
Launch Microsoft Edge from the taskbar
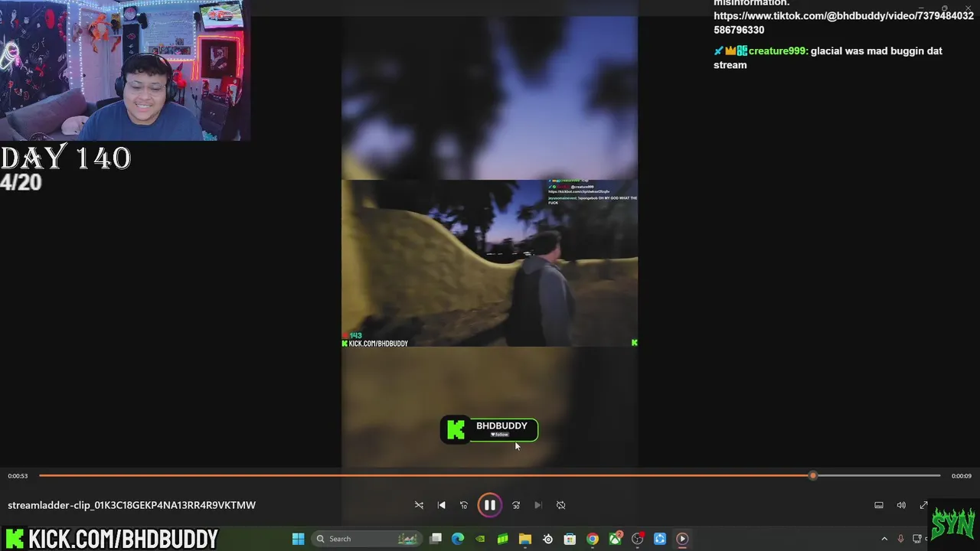tap(458, 539)
